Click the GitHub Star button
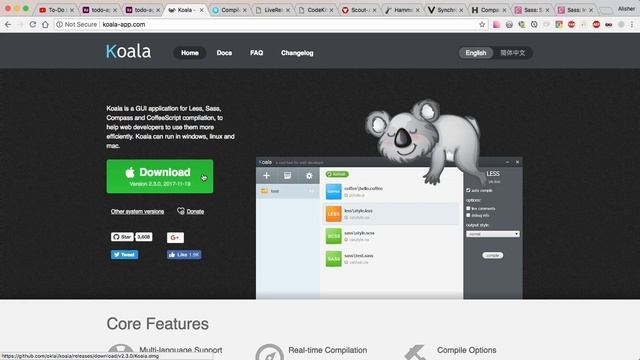The height and width of the screenshot is (360, 640). pyautogui.click(x=122, y=237)
